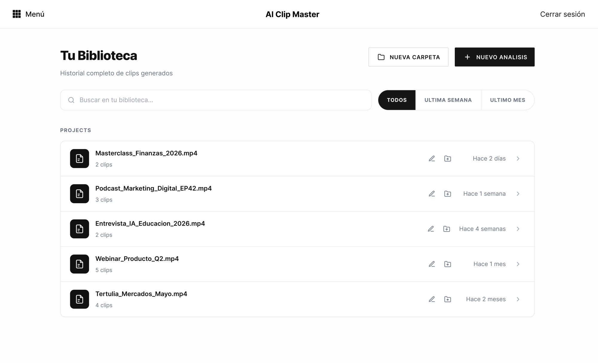Screen dimensions: 598x364
Task: Click the 'Hace 2 meses' timestamp
Action: point(486,299)
